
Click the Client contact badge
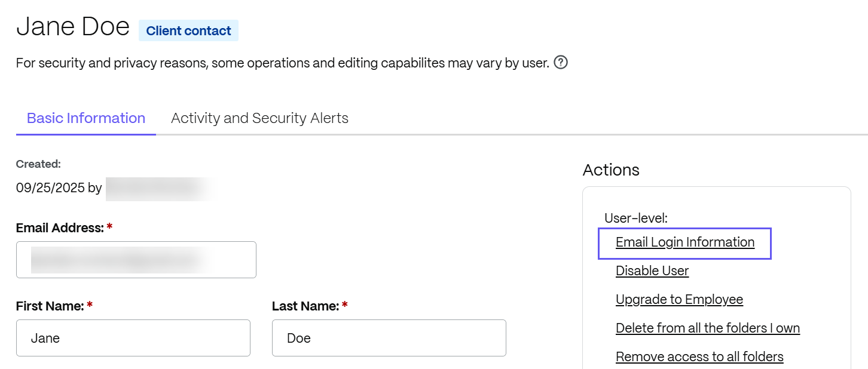pos(188,31)
